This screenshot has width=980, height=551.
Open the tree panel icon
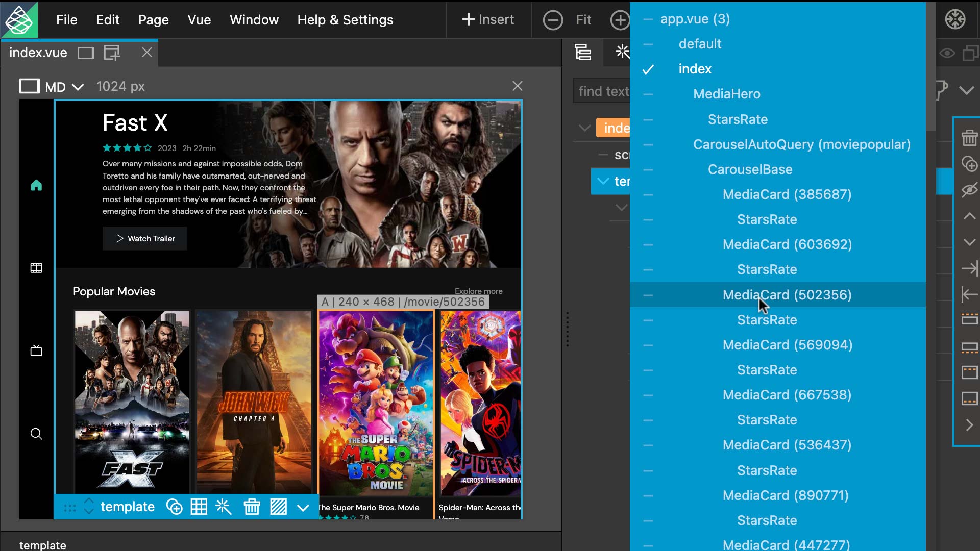tap(583, 52)
